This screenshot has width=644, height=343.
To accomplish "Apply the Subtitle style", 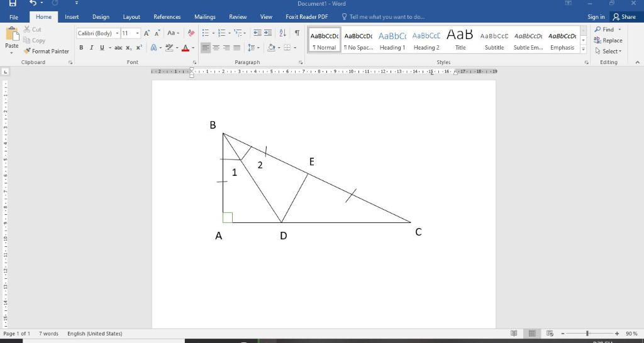I will pyautogui.click(x=494, y=40).
